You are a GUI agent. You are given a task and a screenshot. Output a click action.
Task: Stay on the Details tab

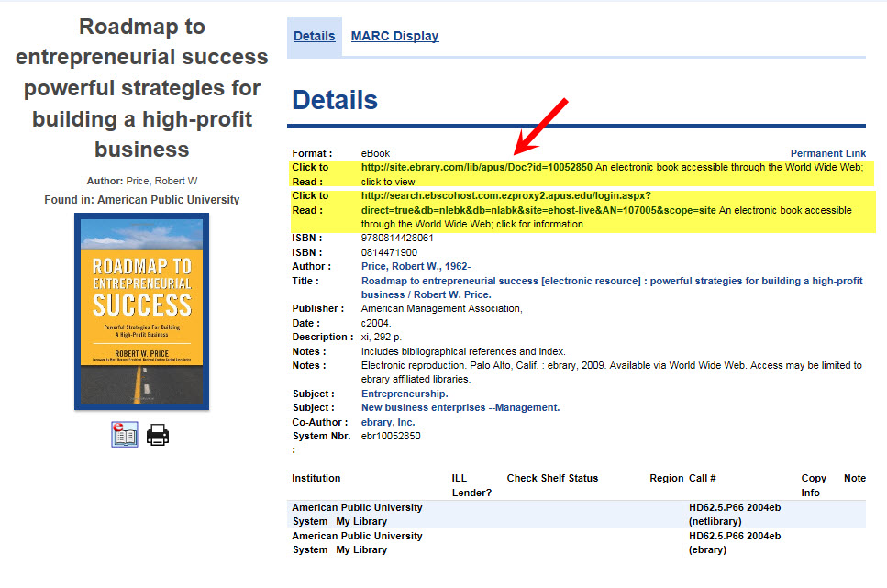pyautogui.click(x=314, y=35)
